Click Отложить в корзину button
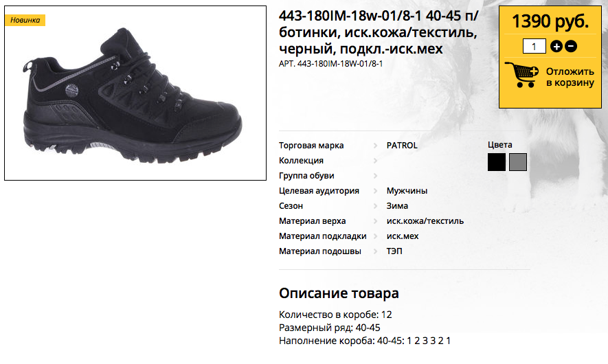This screenshot has width=608, height=364. pyautogui.click(x=570, y=77)
